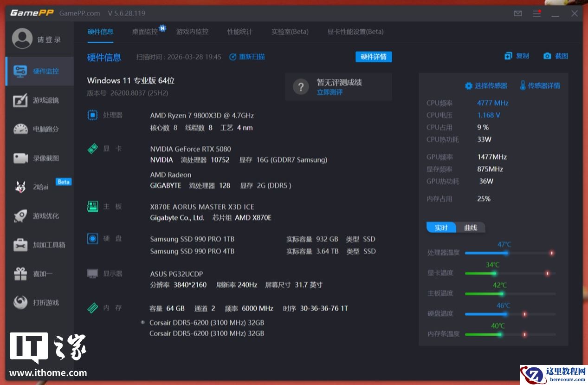Open the hamburger menu in the title bar
The width and height of the screenshot is (588, 385).
click(x=536, y=13)
